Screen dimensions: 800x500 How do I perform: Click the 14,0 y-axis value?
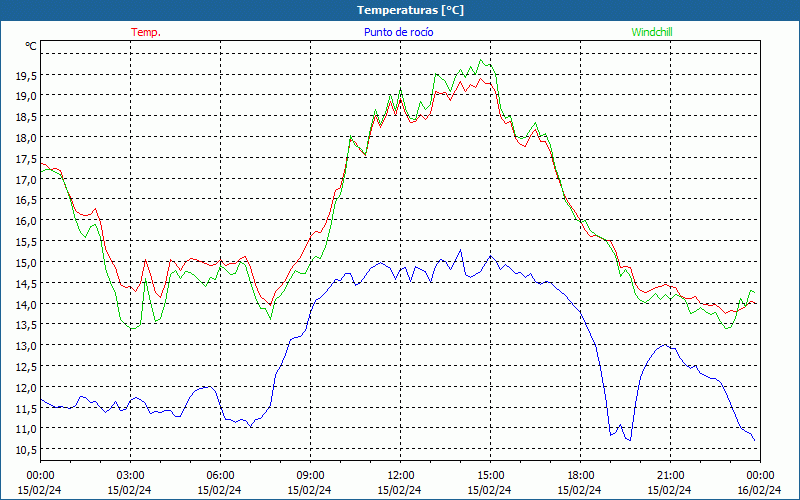[x=26, y=305]
